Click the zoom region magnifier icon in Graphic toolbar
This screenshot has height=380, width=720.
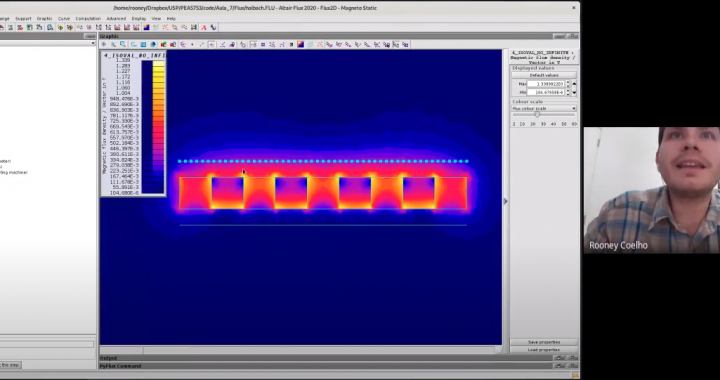pyautogui.click(x=123, y=45)
